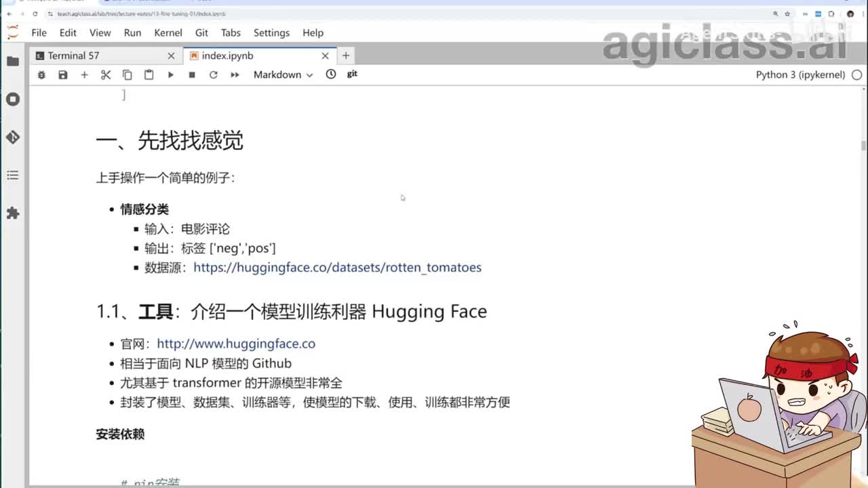This screenshot has width=868, height=488.
Task: Open the Running Terminals and Kernels panel
Action: click(13, 99)
